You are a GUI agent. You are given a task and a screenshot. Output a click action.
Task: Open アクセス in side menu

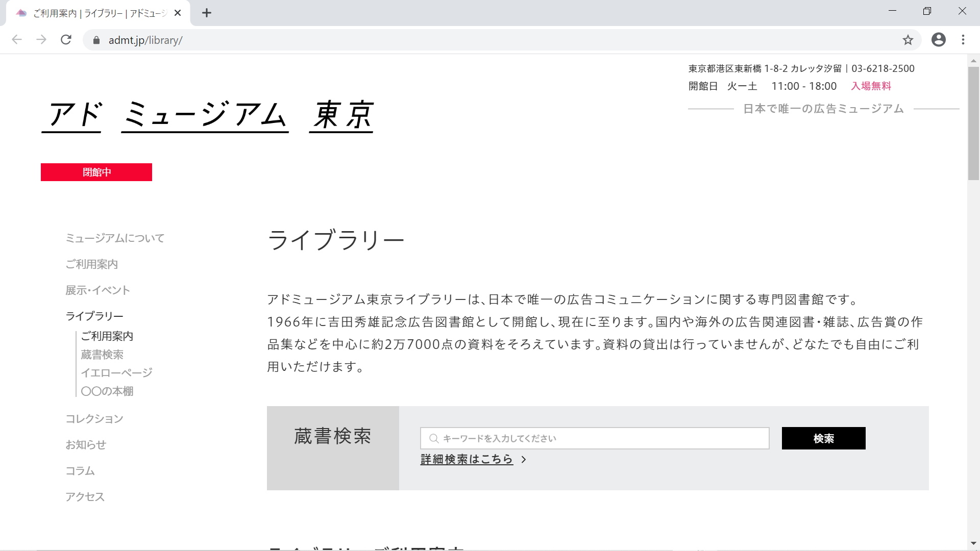[85, 497]
